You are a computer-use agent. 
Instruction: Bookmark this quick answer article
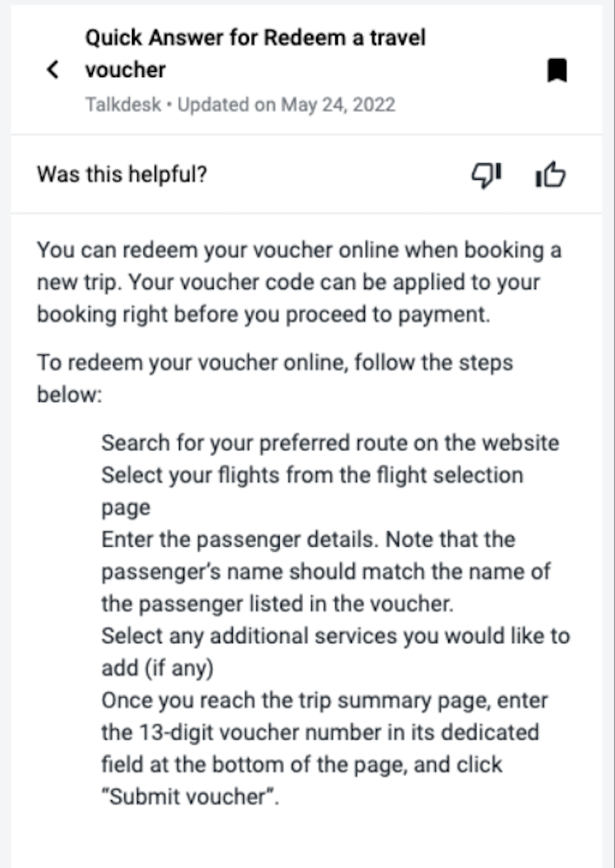click(x=557, y=70)
